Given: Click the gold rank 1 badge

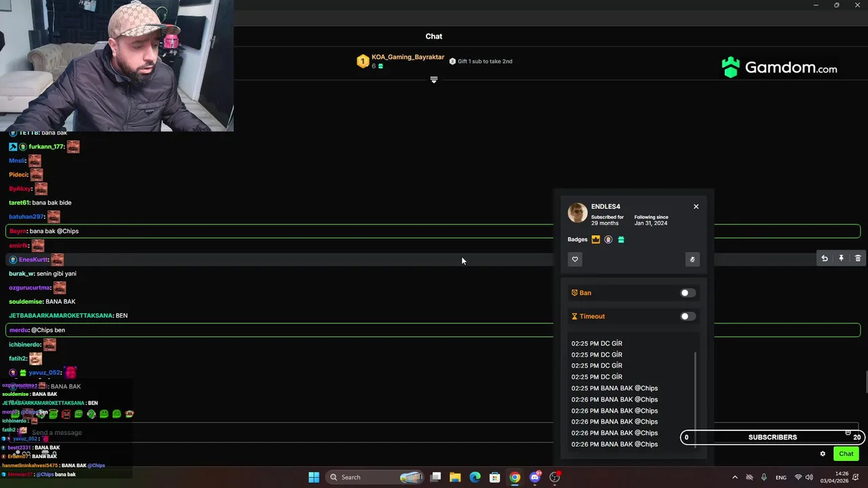Looking at the screenshot, I should coord(363,62).
